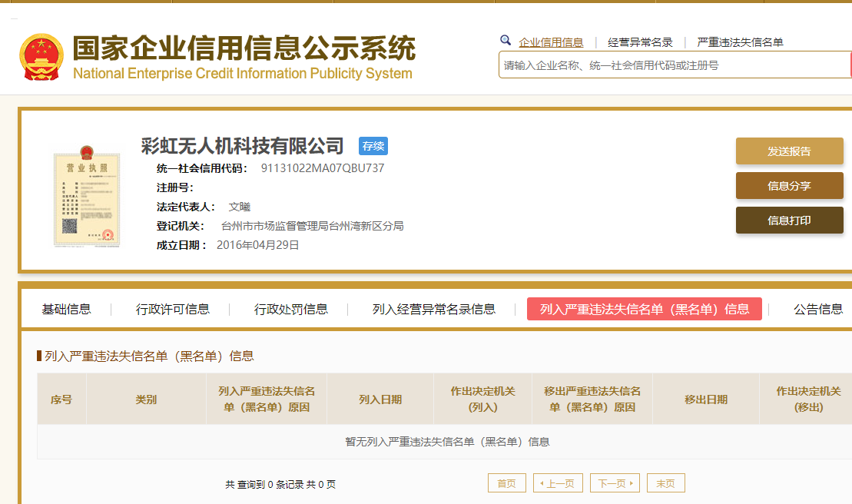Click the 发送报告 button
The height and width of the screenshot is (504, 852).
[x=790, y=151]
